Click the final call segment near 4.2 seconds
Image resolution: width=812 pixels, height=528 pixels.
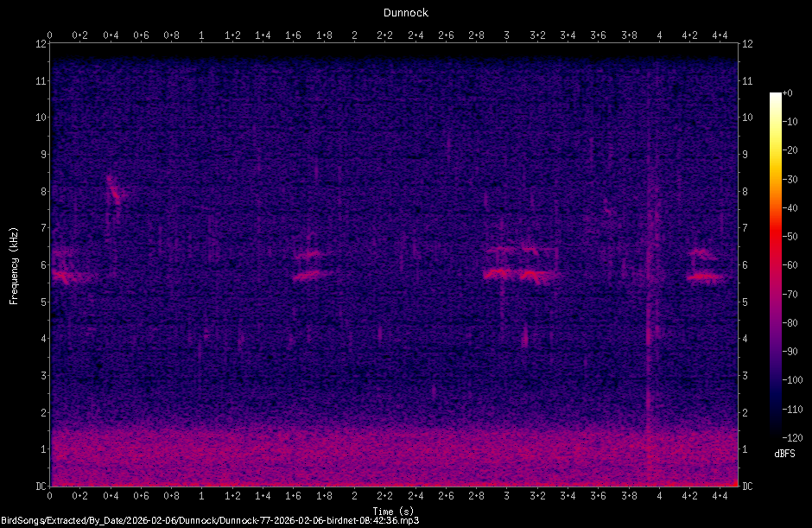(701, 275)
